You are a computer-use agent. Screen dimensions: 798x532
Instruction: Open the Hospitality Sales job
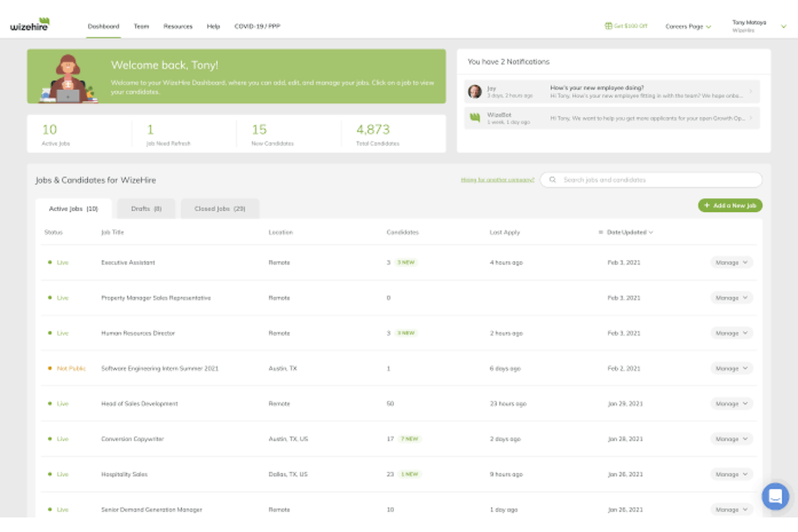coord(124,474)
